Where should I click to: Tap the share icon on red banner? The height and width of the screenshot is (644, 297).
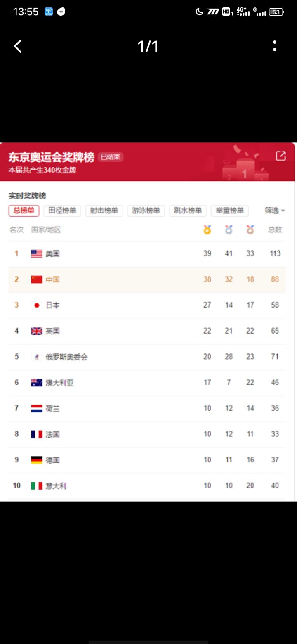coord(280,156)
